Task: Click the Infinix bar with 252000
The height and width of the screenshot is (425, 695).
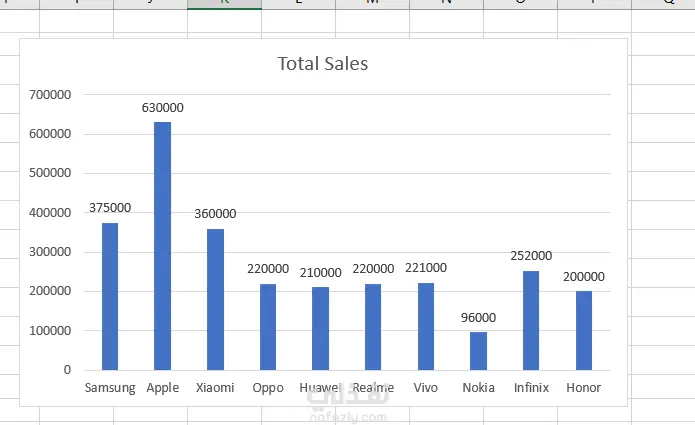Action: pos(531,320)
